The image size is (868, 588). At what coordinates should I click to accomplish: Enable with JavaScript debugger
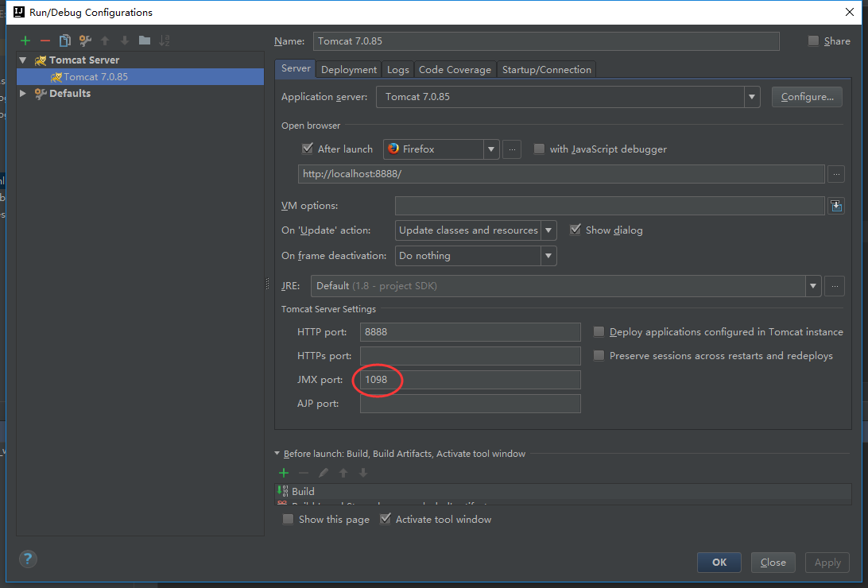point(539,149)
